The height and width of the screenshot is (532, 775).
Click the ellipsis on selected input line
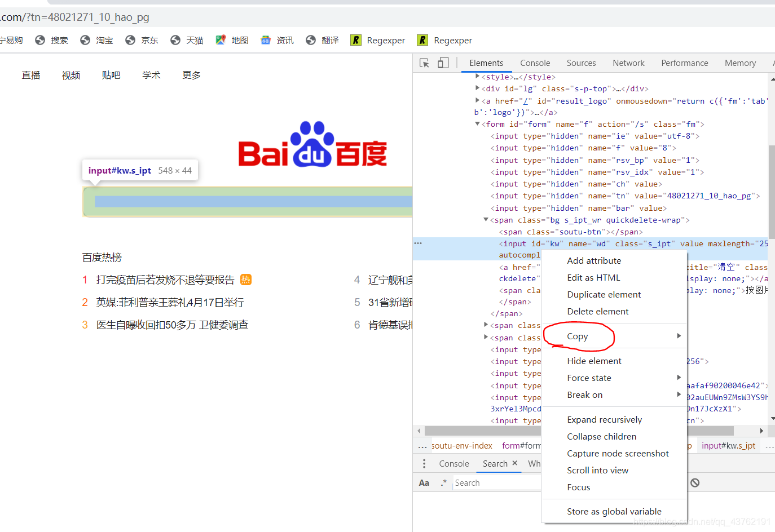pos(418,243)
